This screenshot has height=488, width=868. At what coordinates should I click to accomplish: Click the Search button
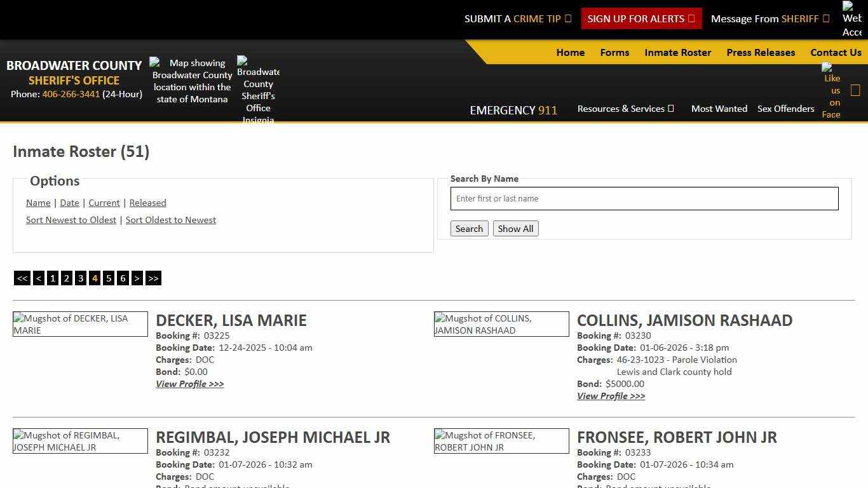pos(469,228)
